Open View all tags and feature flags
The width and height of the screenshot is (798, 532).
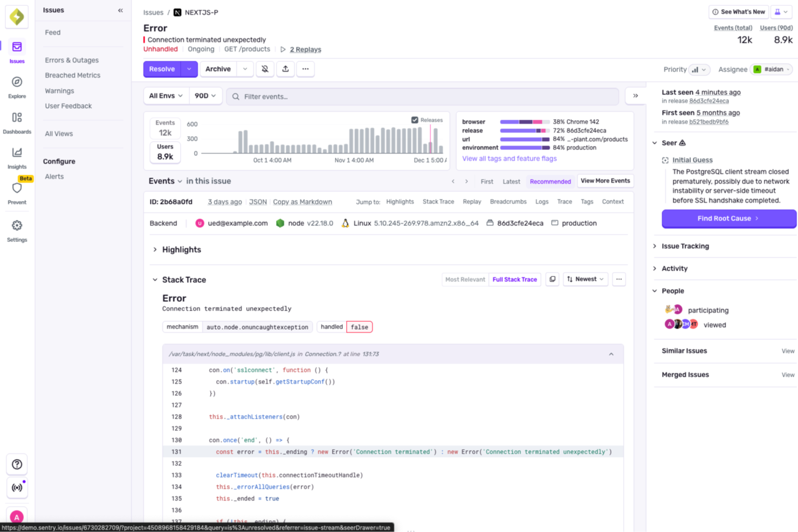pyautogui.click(x=509, y=158)
